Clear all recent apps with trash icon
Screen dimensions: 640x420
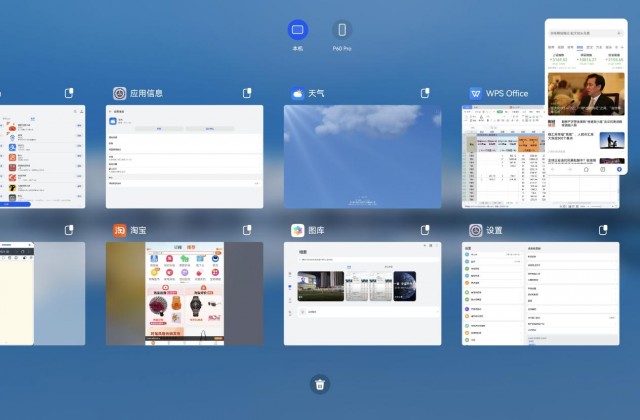[320, 384]
